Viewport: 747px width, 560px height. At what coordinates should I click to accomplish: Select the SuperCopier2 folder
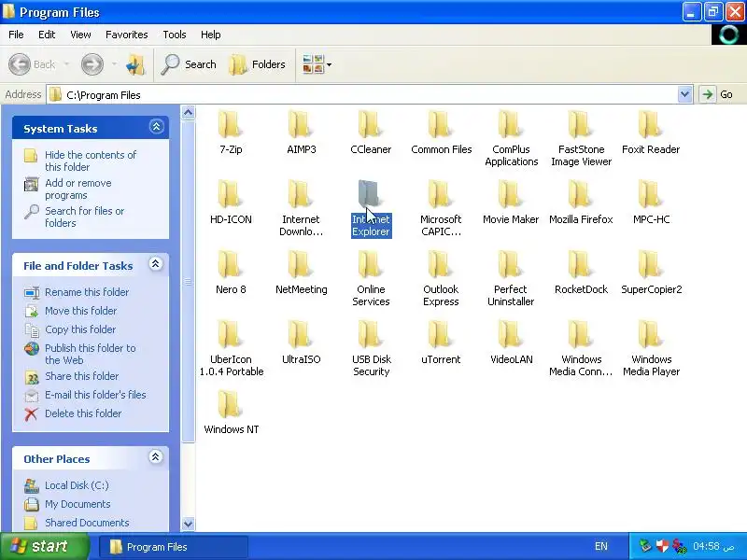tap(651, 272)
